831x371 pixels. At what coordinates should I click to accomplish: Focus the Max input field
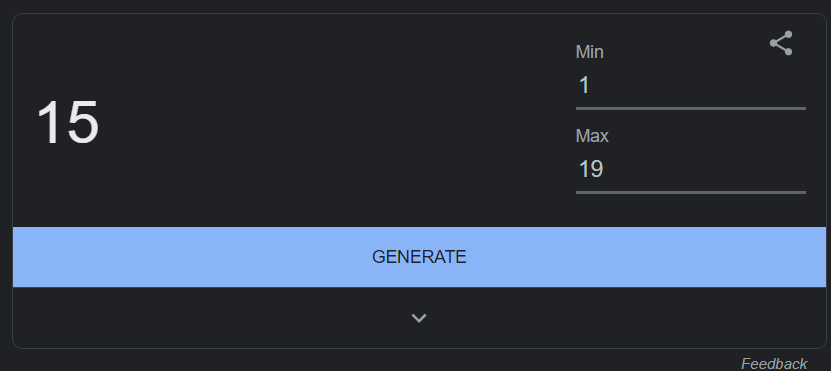tap(691, 170)
